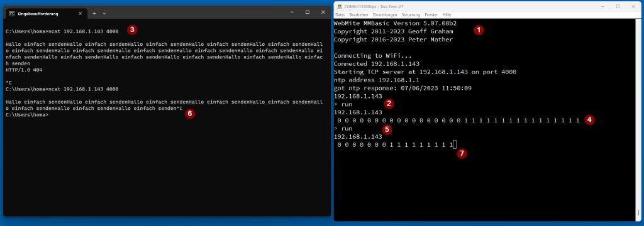Click the final 'C:\Users\homa>' prompt
The image size is (644, 226).
27,115
